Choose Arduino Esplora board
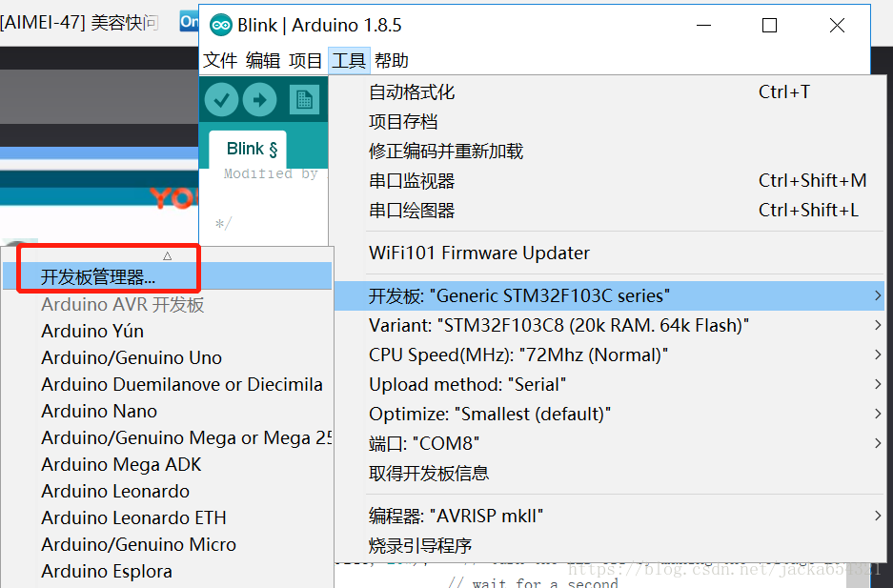893x588 pixels. 168,572
